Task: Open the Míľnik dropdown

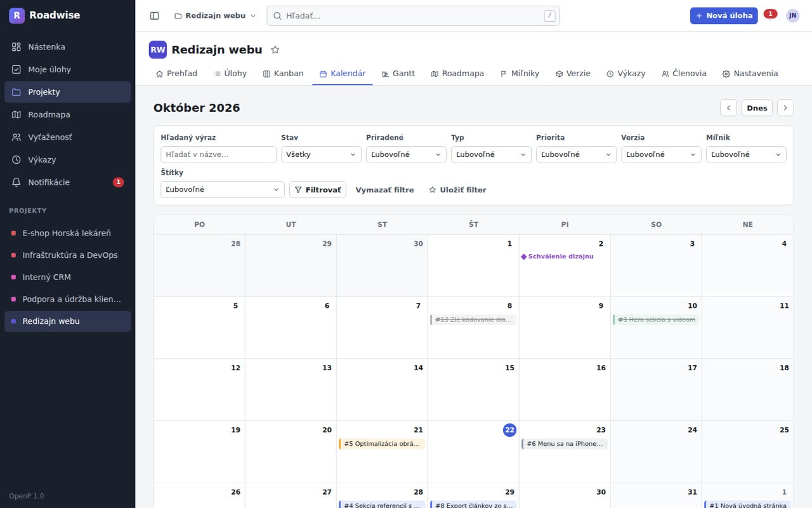Action: click(746, 154)
